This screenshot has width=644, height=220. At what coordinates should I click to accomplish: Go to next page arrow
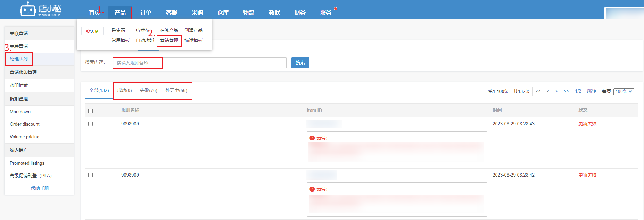point(556,91)
